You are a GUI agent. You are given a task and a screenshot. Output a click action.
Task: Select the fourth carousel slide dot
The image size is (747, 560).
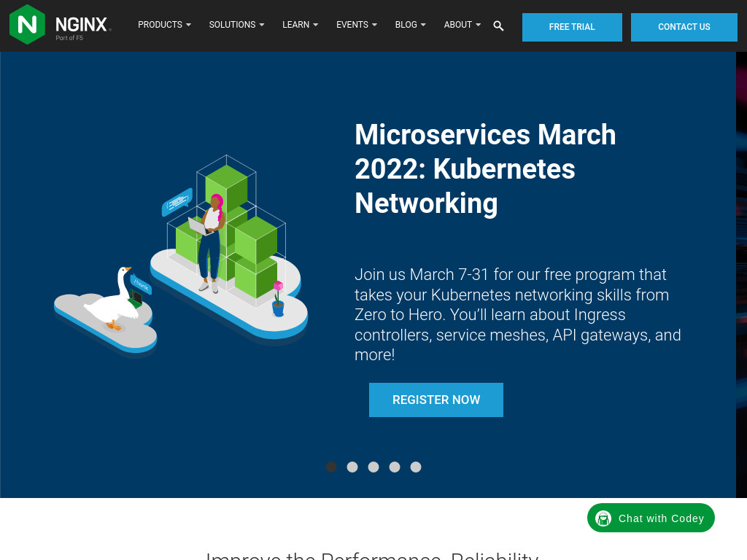coord(395,467)
